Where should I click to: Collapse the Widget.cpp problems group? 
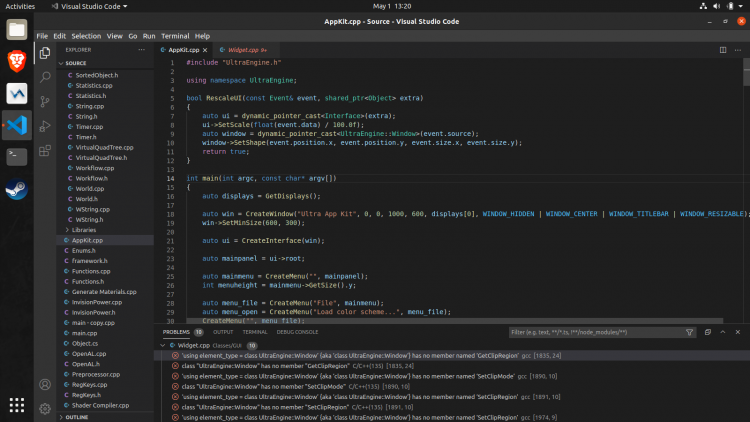click(163, 345)
